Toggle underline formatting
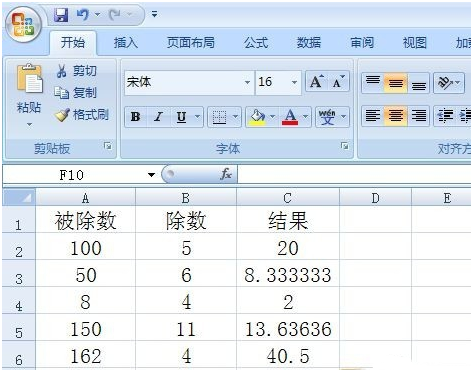Viewport: 471px width, 370px height. click(x=181, y=117)
